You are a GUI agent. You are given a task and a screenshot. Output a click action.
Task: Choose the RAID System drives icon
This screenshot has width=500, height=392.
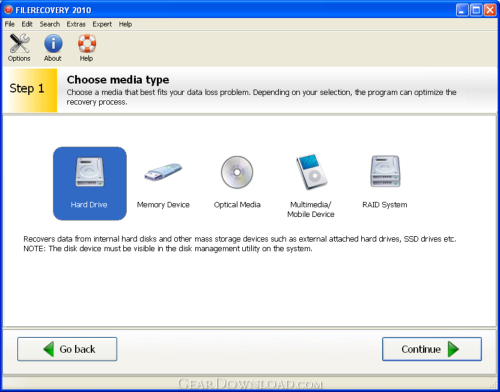point(385,171)
